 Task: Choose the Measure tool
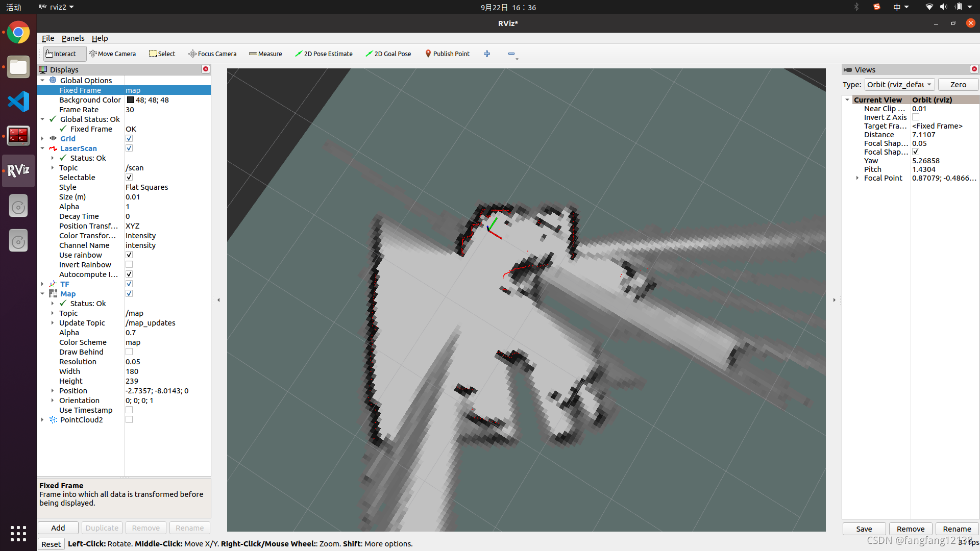pos(265,54)
